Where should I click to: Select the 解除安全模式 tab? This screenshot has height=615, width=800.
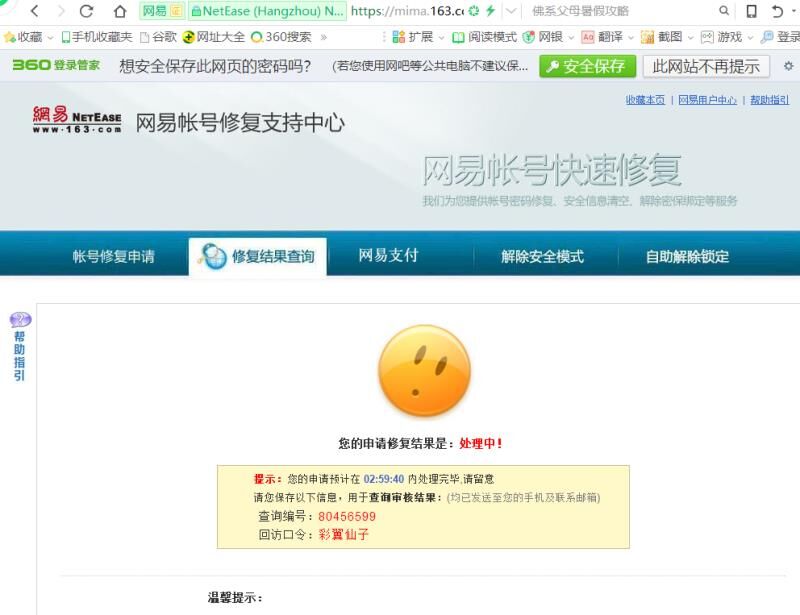(x=542, y=256)
